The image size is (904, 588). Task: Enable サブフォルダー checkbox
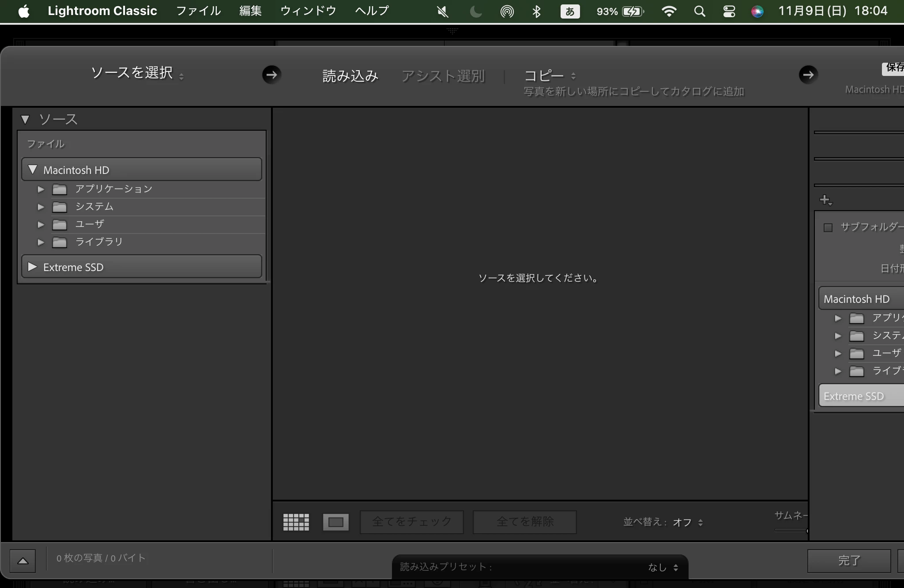coord(828,228)
